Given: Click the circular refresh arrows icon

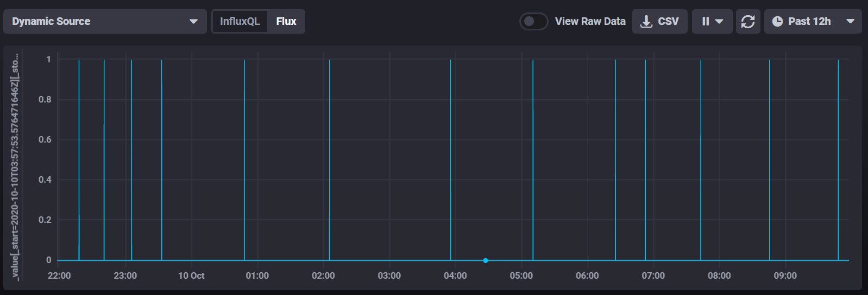Looking at the screenshot, I should point(748,21).
